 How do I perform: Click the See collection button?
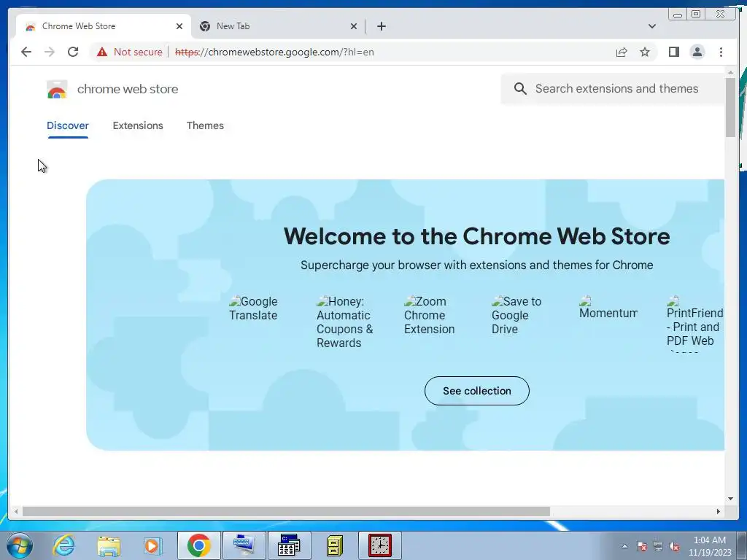coord(477,391)
